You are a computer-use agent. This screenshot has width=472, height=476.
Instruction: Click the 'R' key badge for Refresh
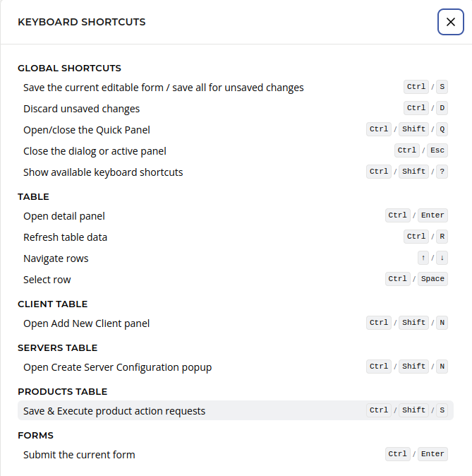[442, 237]
